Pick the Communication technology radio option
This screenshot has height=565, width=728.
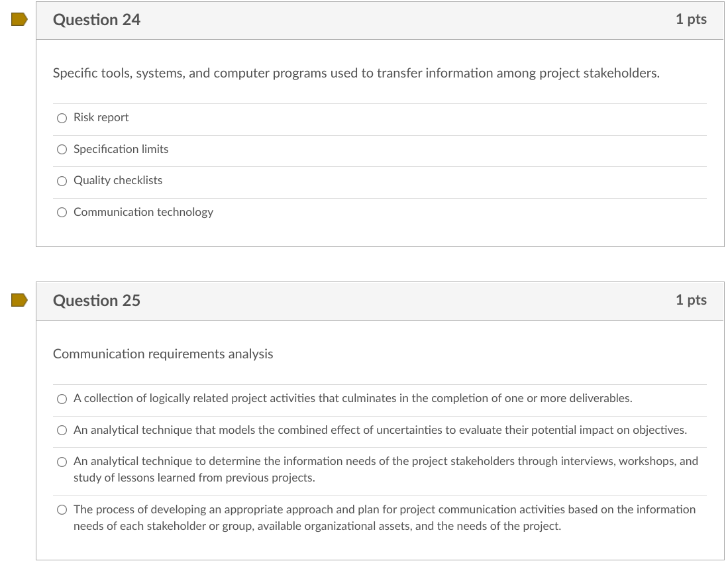(62, 213)
